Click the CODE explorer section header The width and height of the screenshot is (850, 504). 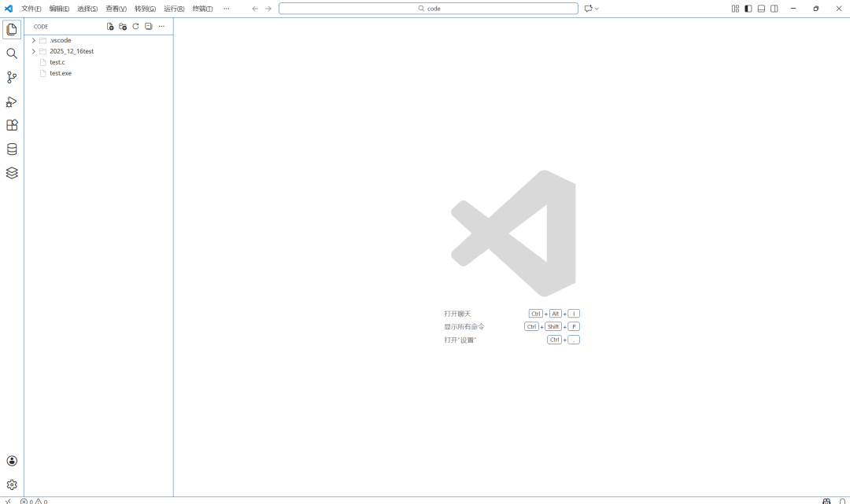[x=41, y=27]
